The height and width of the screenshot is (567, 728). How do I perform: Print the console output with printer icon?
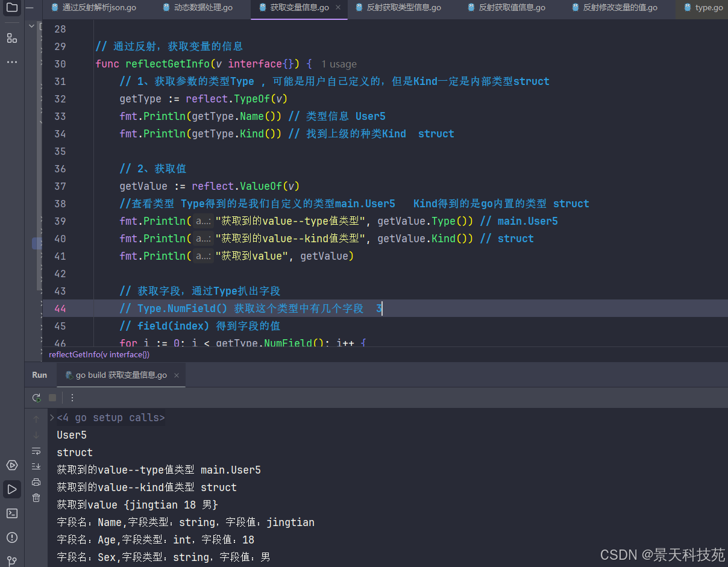36,482
